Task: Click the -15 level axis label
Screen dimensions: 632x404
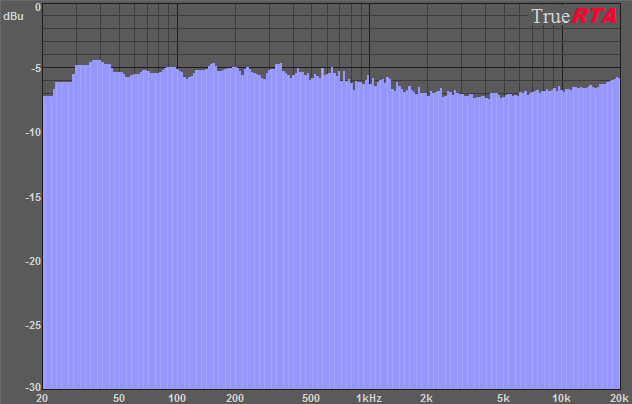Action: tap(33, 197)
